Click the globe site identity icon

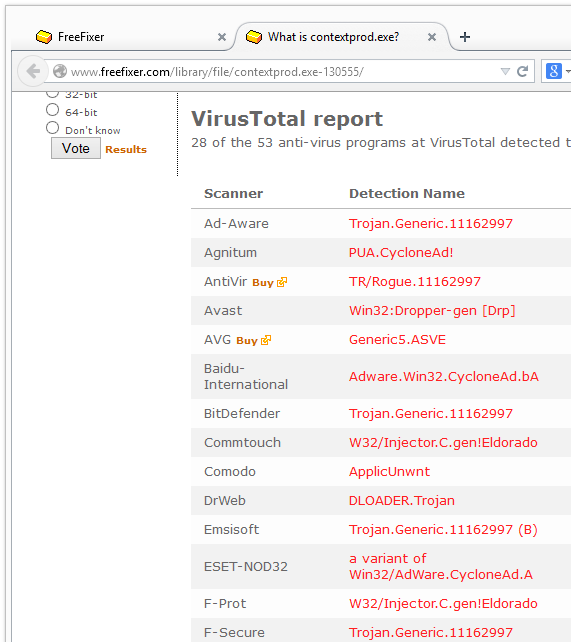click(x=60, y=71)
